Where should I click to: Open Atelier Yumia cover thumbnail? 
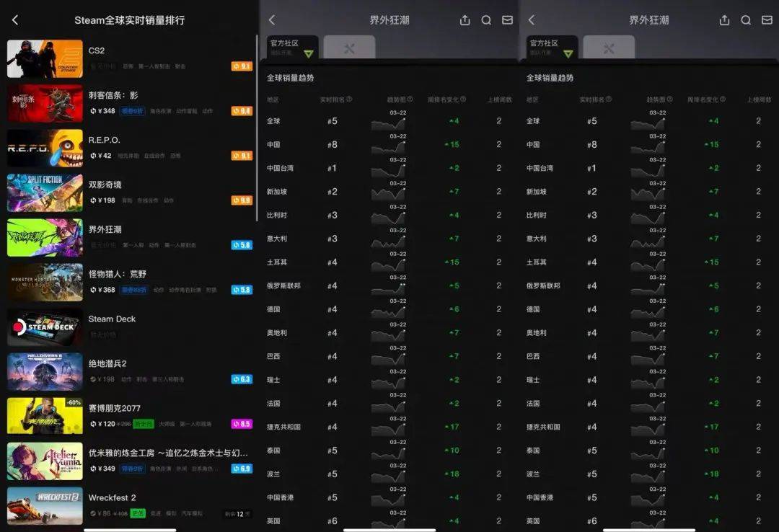[x=45, y=461]
